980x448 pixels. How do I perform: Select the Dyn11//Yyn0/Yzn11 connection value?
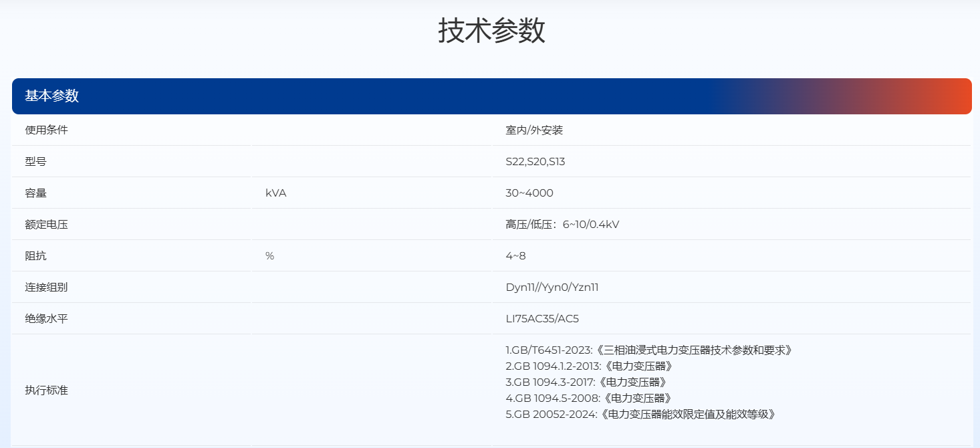pyautogui.click(x=552, y=288)
